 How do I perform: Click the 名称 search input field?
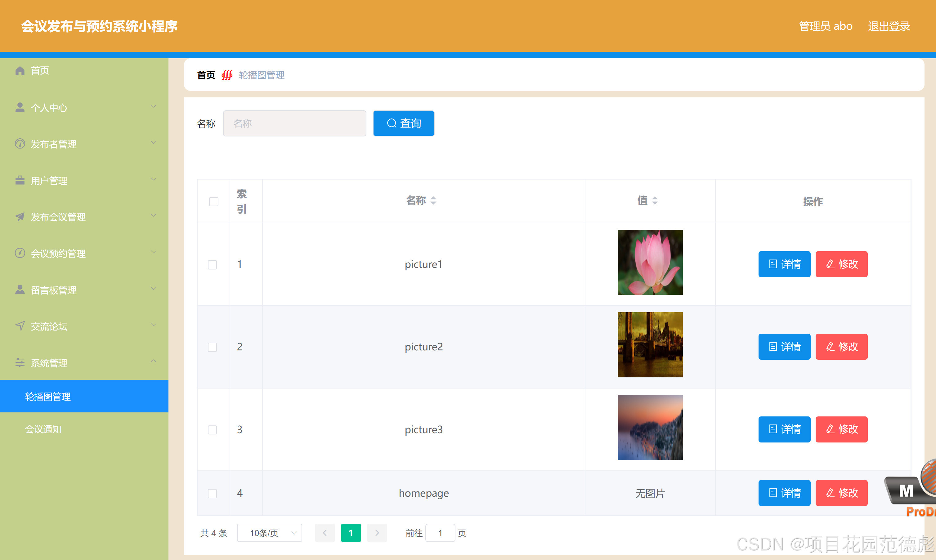tap(294, 123)
